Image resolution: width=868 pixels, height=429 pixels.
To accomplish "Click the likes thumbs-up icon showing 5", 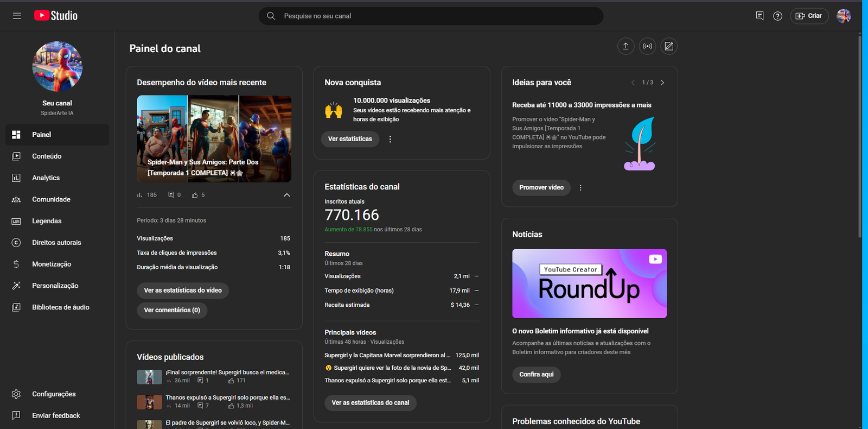I will tap(195, 195).
